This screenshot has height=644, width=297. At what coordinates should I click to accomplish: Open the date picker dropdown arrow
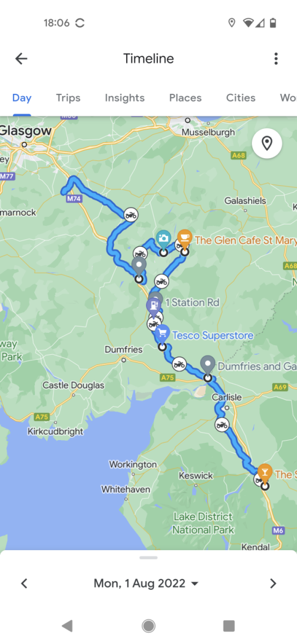(195, 584)
